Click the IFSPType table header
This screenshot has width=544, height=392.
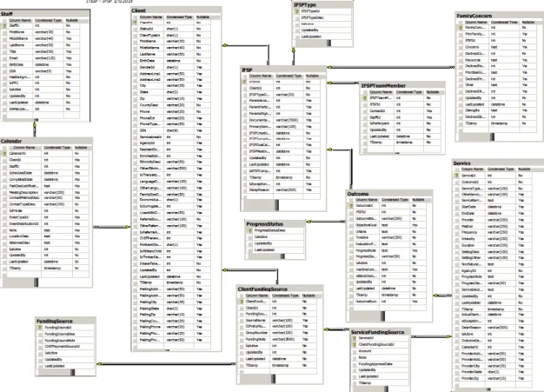pyautogui.click(x=322, y=5)
